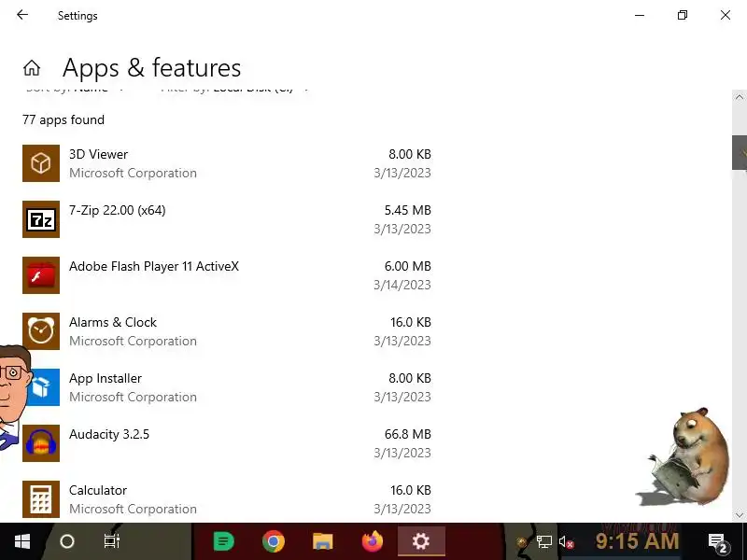Click the 66.8 MB size value
Screen dimensions: 747x560
[408, 434]
